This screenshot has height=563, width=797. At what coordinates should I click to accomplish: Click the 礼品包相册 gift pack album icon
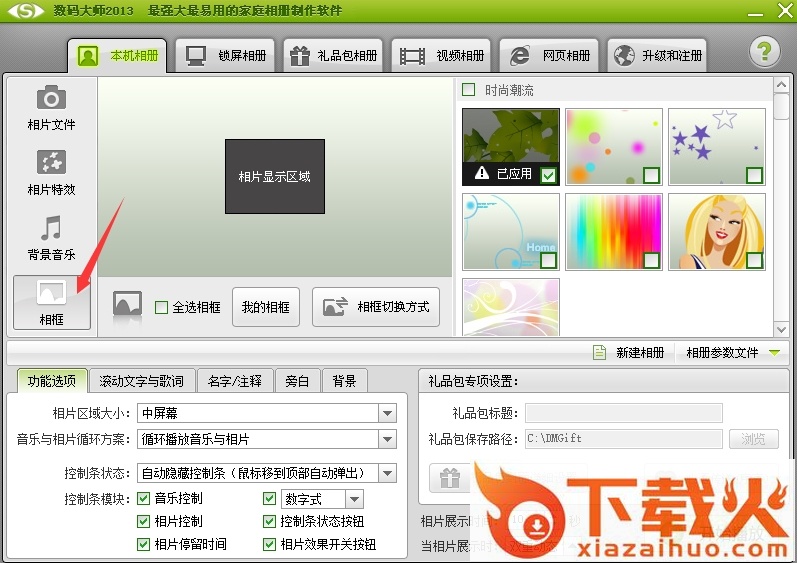click(300, 56)
